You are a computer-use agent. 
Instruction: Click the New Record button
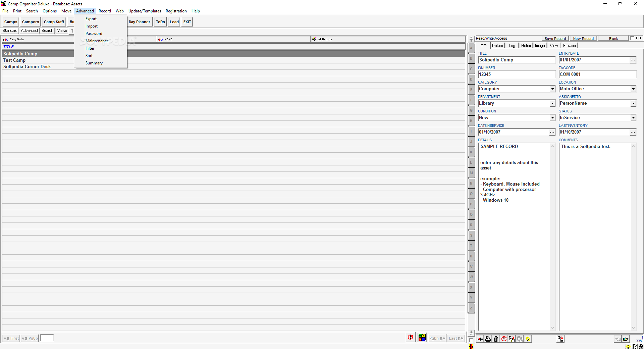coord(583,39)
